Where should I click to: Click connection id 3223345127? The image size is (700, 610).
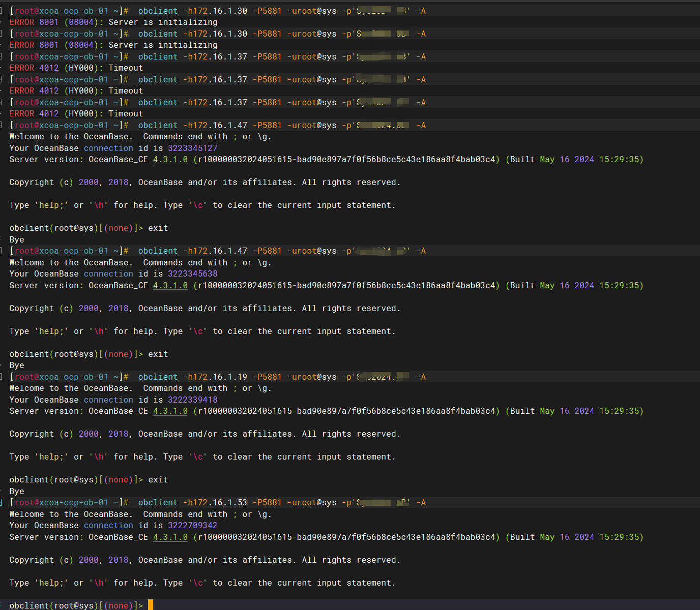pos(193,148)
